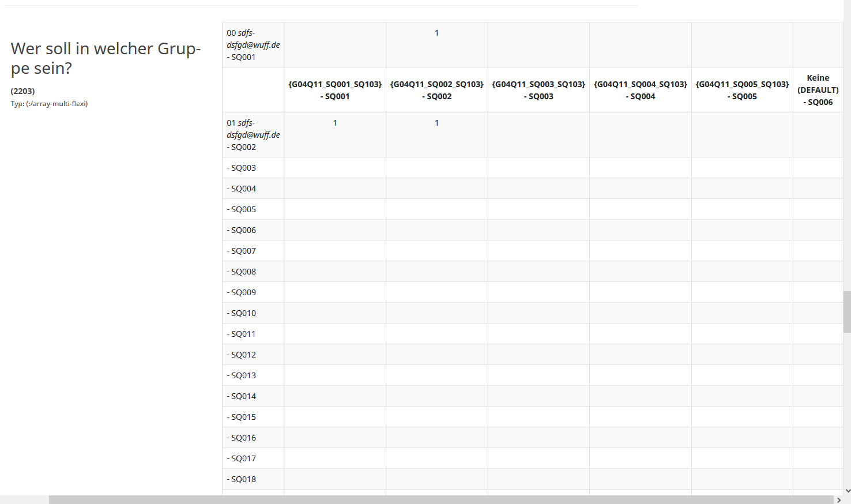Select column header {G04Q11_SQ001_SQ103} - SQ001

[x=335, y=90]
